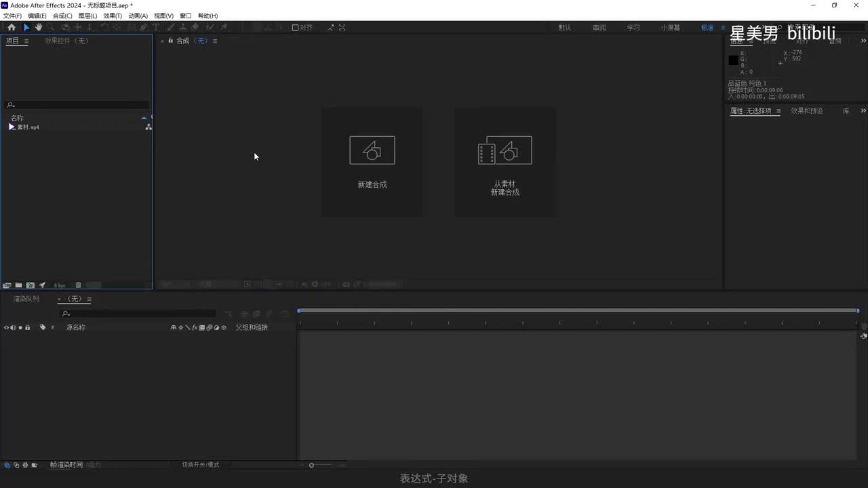The width and height of the screenshot is (868, 488).
Task: Click the fx effects switch column icon
Action: click(195, 327)
